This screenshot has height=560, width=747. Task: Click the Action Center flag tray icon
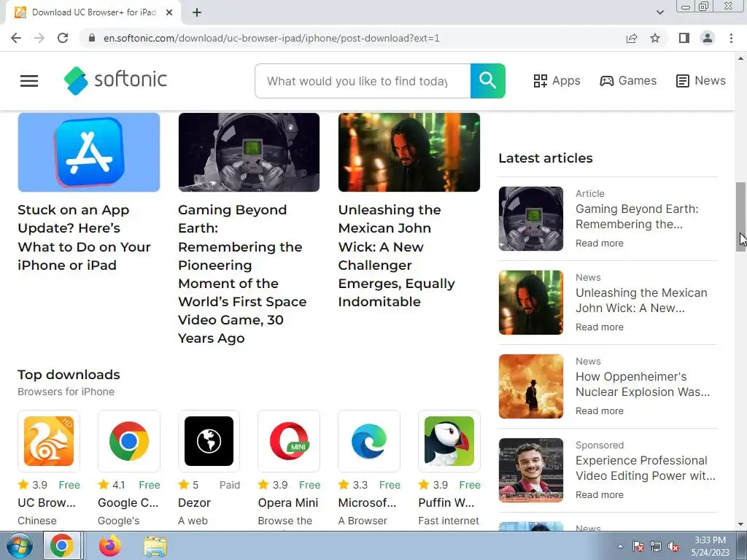point(638,547)
